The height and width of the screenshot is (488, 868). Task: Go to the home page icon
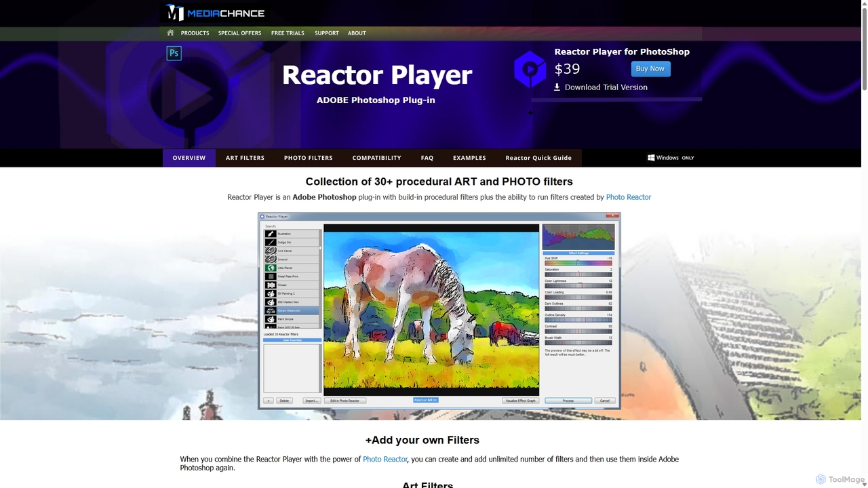(170, 33)
